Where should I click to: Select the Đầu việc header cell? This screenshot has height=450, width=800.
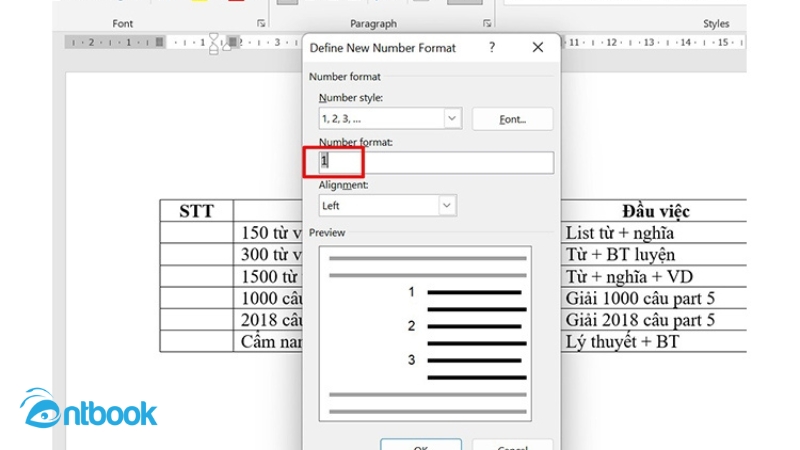pyautogui.click(x=655, y=211)
